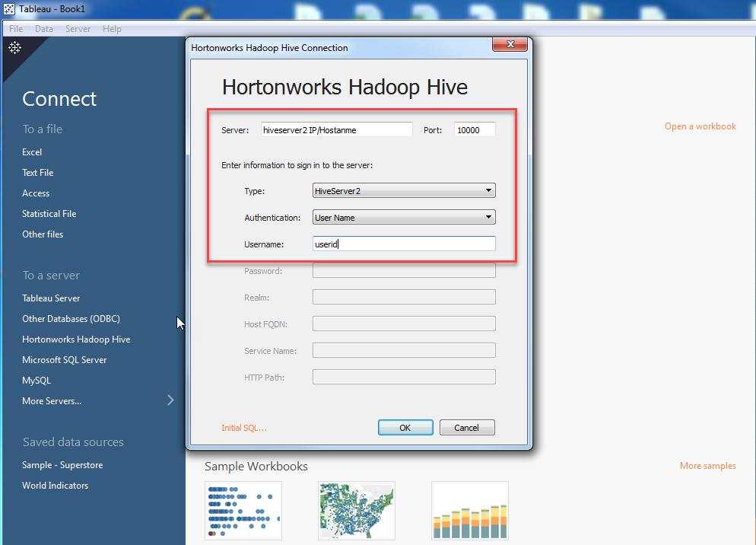Click inside the Server address field
Viewport: 756px width, 545px height.
336,129
